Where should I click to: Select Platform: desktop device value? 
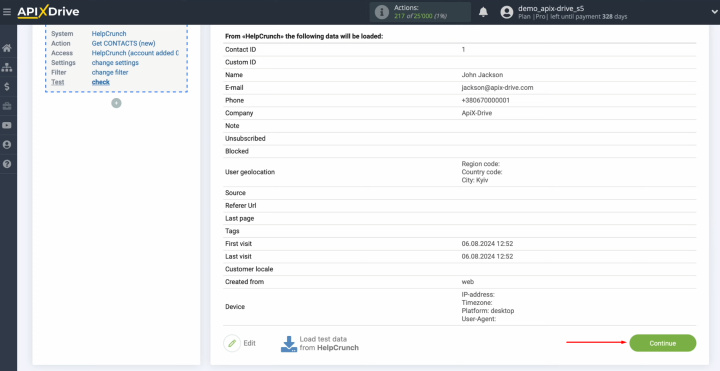tap(488, 311)
